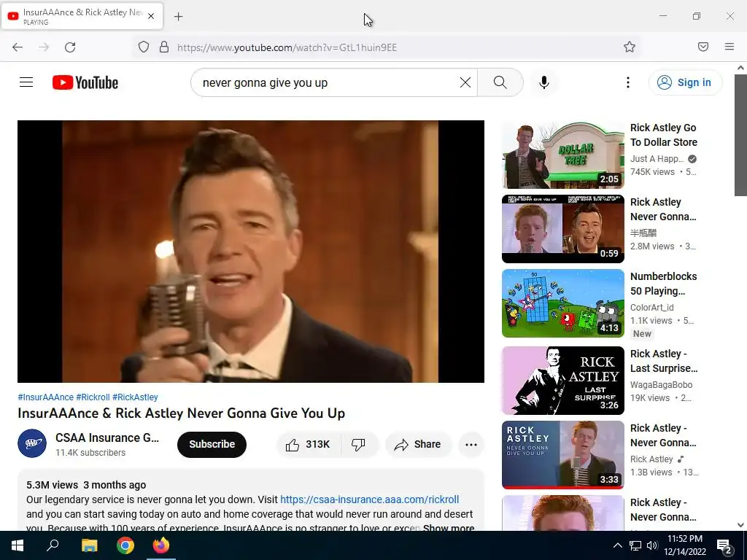Click the 5.3M views text
This screenshot has width=747, height=560.
pos(52,485)
